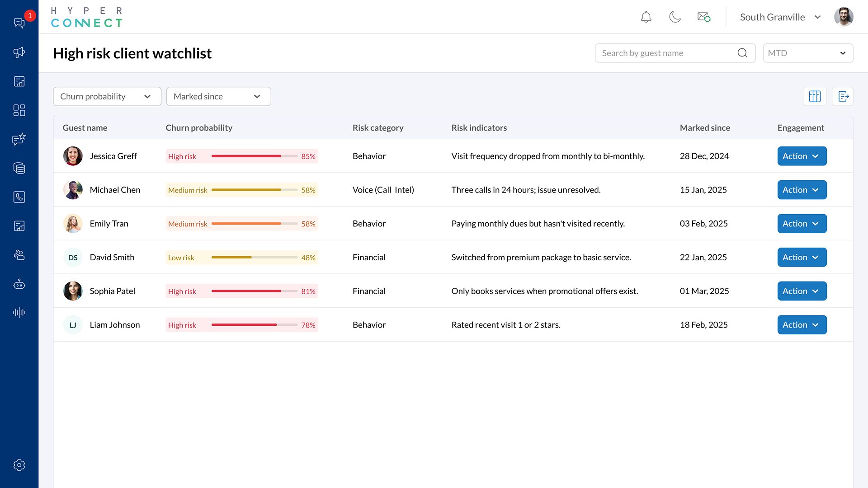
Task: Click Action button for Liam Johnson
Action: (x=802, y=325)
